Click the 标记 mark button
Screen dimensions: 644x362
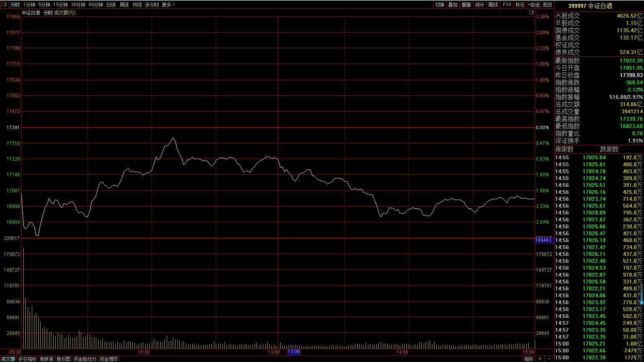[520, 5]
